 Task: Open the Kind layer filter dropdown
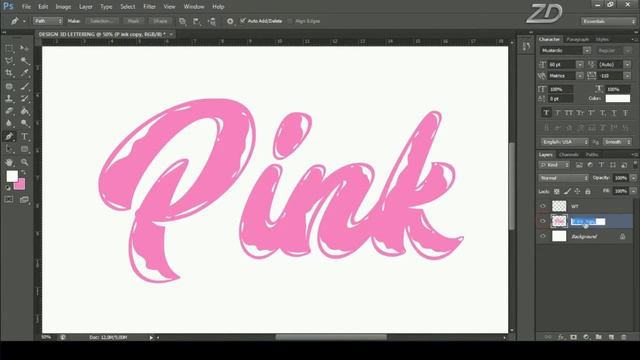pyautogui.click(x=554, y=165)
